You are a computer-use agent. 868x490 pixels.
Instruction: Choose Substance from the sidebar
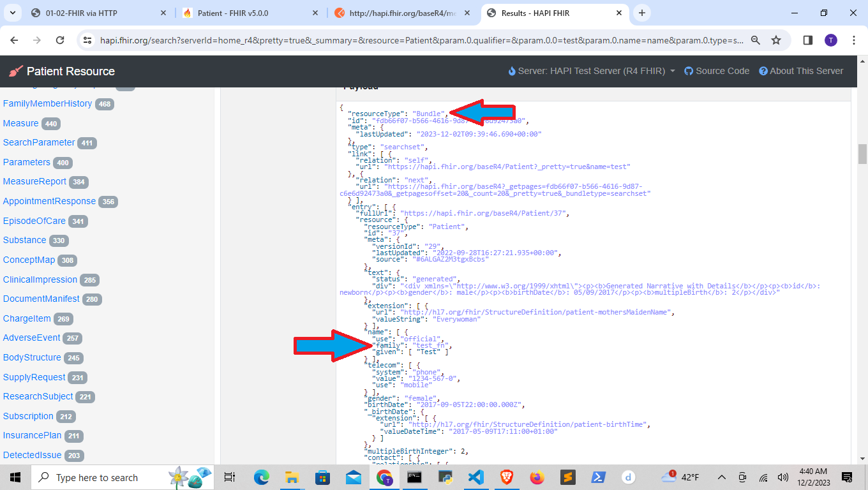coord(24,240)
